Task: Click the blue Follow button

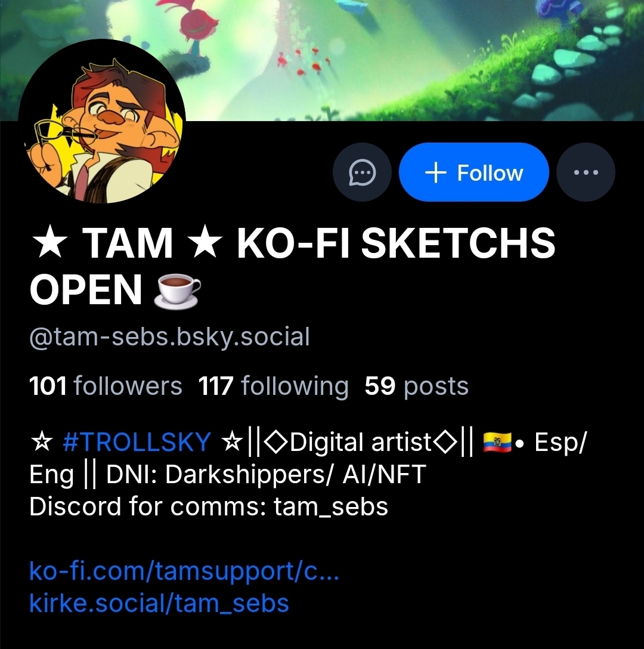Action: tap(474, 172)
